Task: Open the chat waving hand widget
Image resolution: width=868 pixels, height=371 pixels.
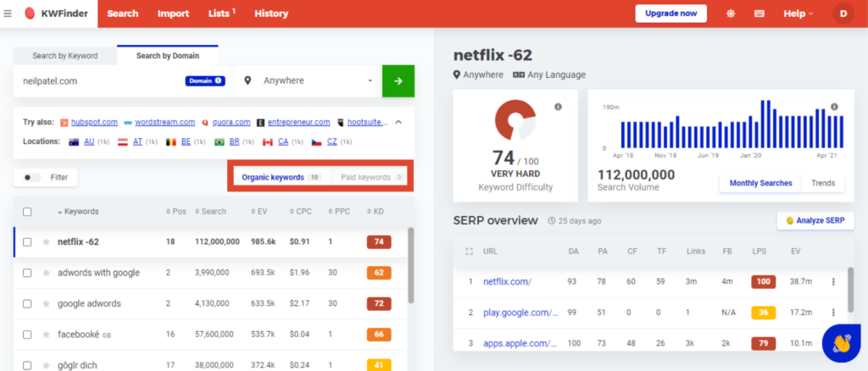Action: tap(842, 343)
